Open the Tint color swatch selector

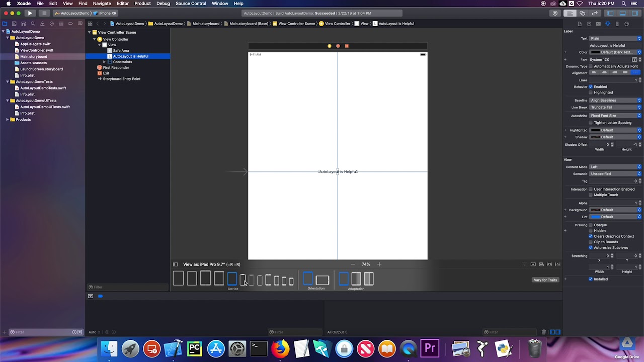pos(595,217)
